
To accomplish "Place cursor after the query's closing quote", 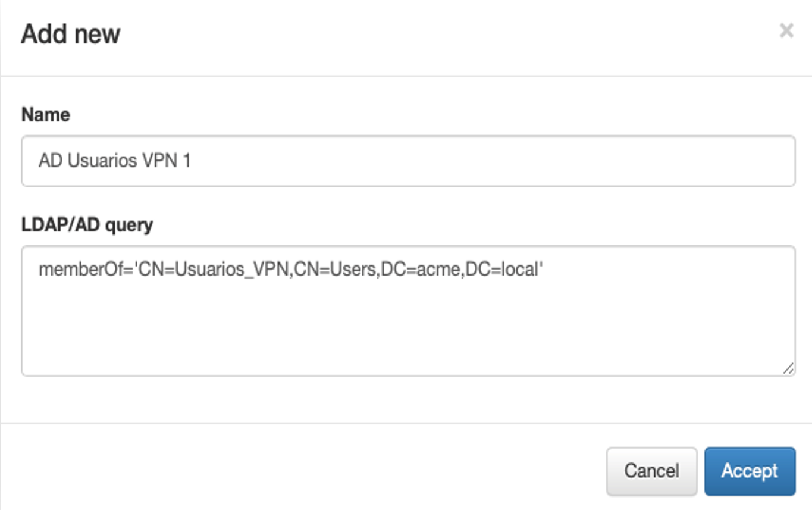I will pos(543,270).
